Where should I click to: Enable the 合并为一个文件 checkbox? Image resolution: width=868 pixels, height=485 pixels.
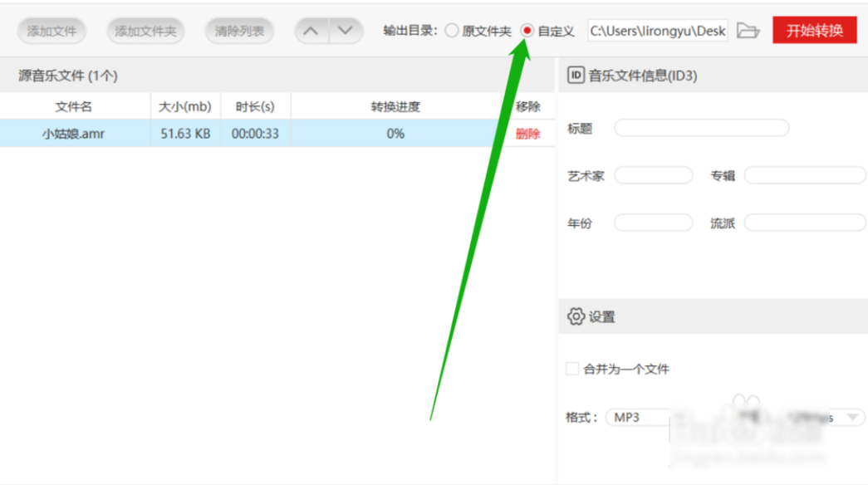coord(571,368)
